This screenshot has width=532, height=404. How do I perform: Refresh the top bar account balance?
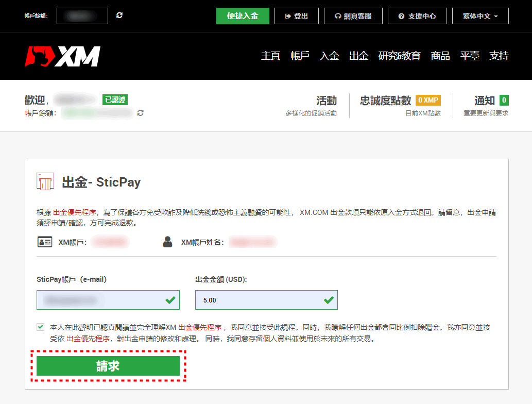(x=119, y=15)
